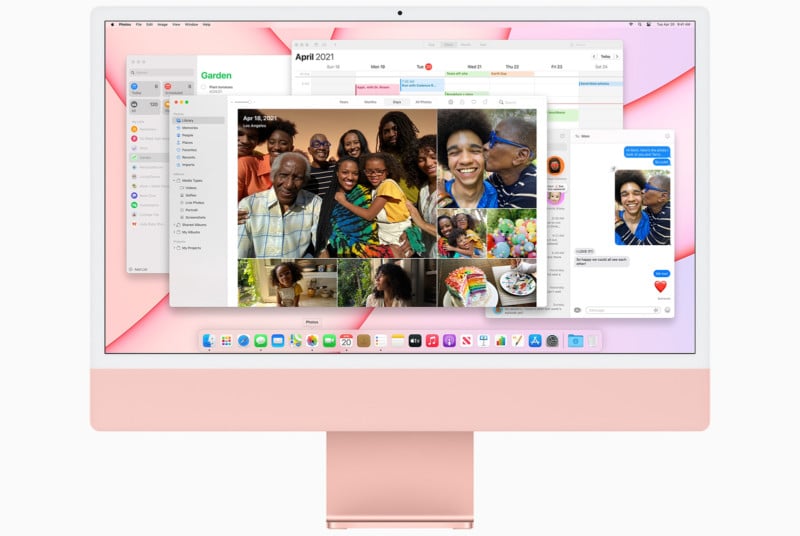The image size is (800, 536).
Task: Click the Today button in Calendar
Action: pyautogui.click(x=606, y=57)
